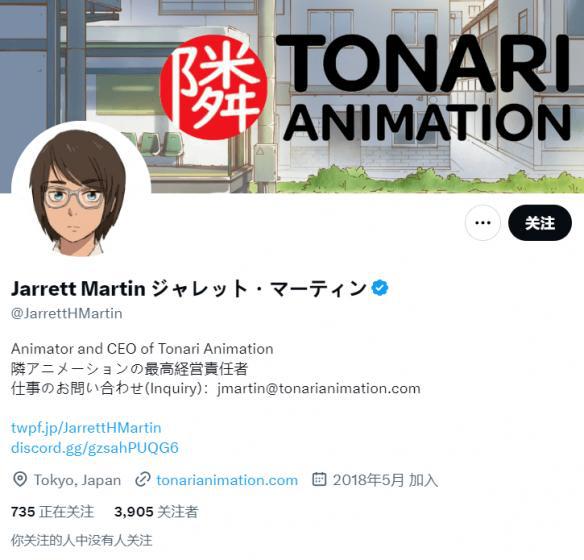Click the location pin icon

pyautogui.click(x=20, y=480)
